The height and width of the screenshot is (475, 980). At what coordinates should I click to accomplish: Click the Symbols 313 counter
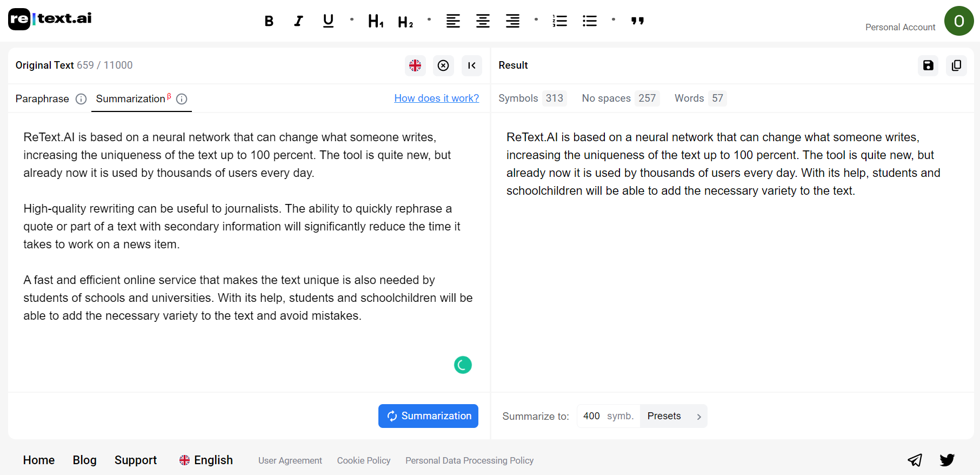532,98
